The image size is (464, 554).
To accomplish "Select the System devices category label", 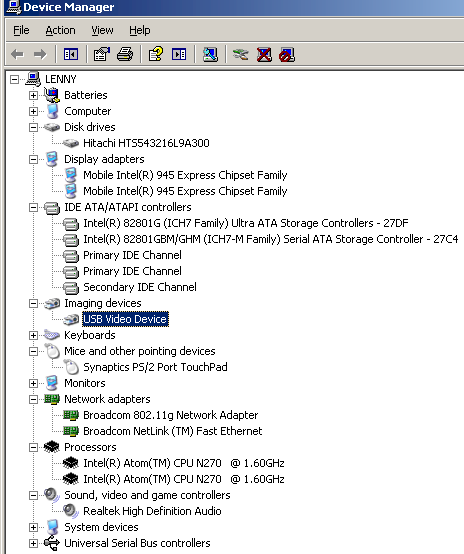I will [x=101, y=527].
